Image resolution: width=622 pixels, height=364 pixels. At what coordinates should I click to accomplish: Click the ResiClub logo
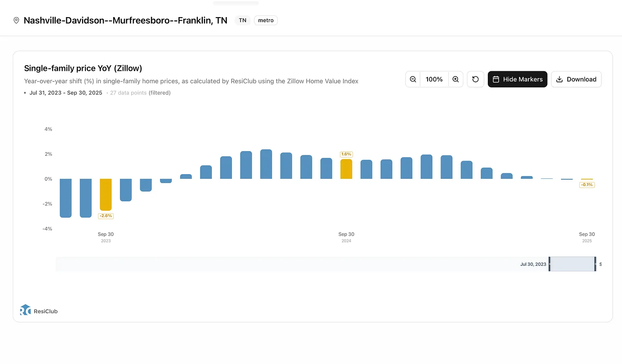point(25,310)
